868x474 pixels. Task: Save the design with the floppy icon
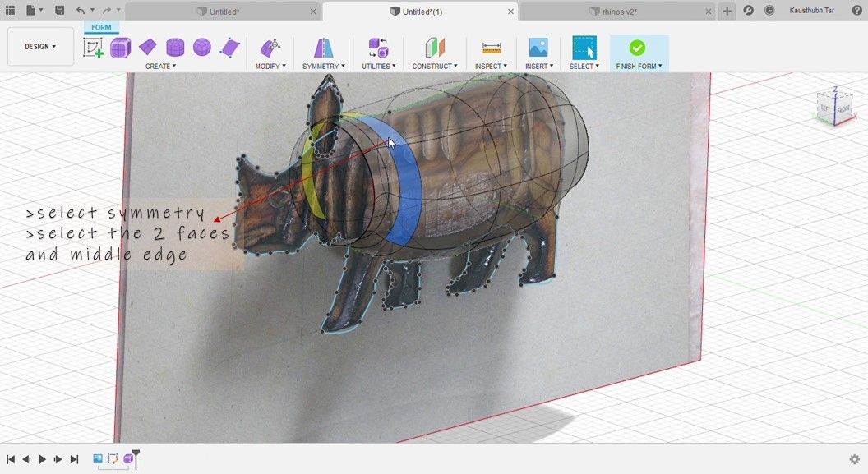59,10
